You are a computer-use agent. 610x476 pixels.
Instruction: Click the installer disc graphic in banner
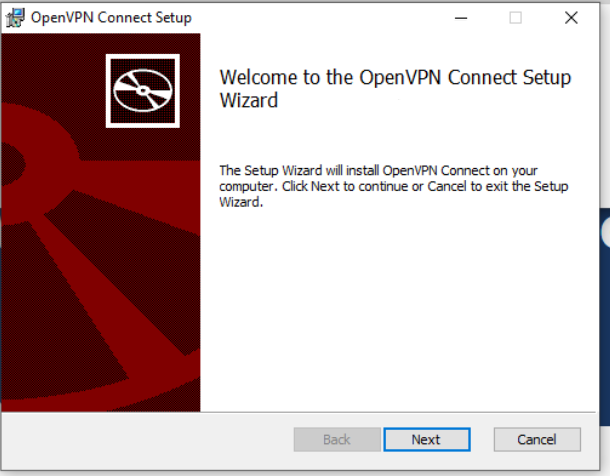pos(143,91)
